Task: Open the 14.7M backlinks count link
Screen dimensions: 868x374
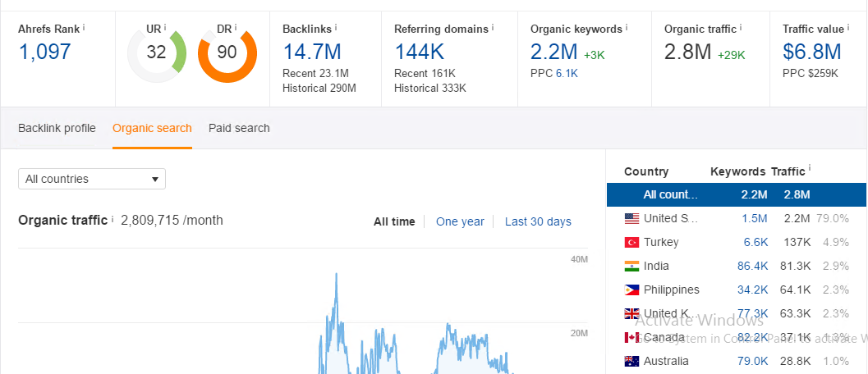Action: [311, 52]
